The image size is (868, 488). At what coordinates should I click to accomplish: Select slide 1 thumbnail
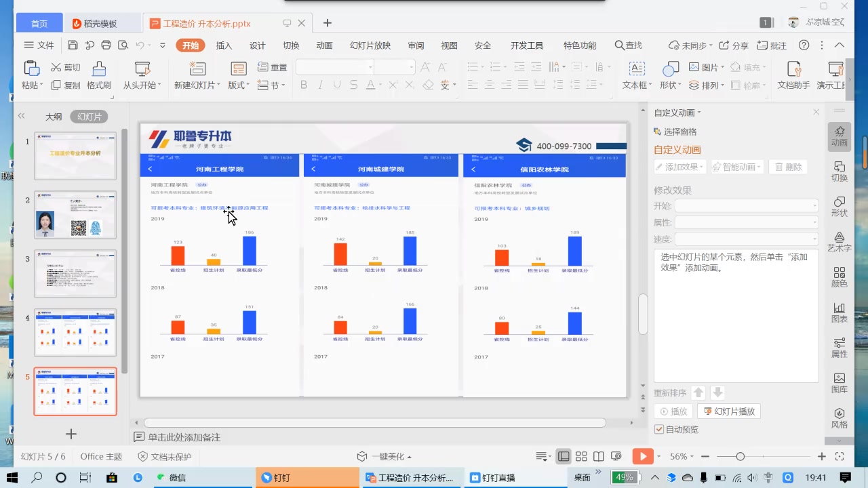click(x=75, y=156)
